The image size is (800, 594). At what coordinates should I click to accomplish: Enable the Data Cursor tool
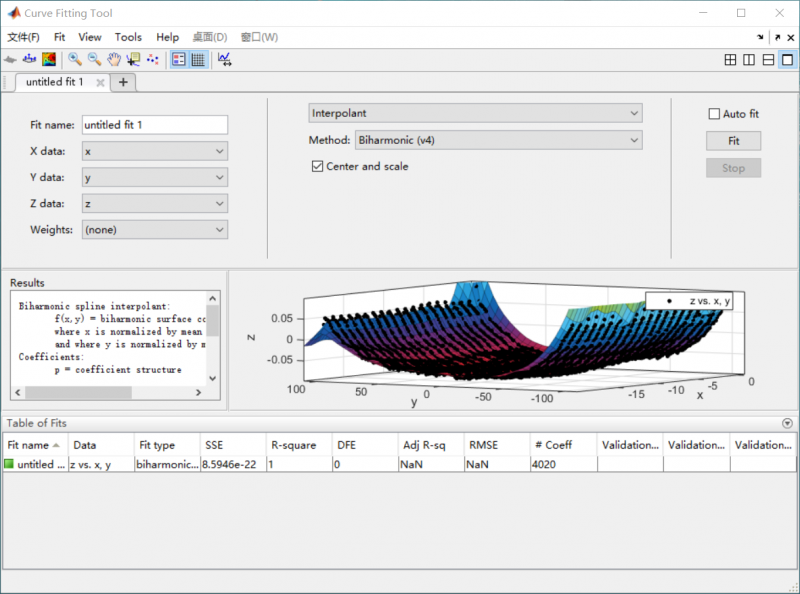click(133, 60)
